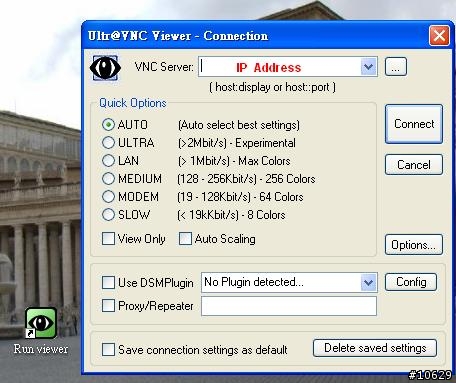Click the UltraVNC eye logo icon
Screen dimensions: 456x383
click(x=105, y=68)
